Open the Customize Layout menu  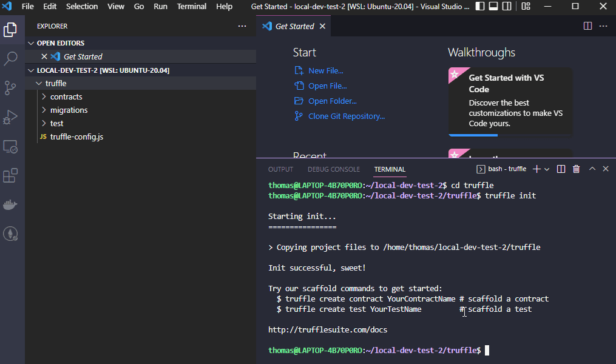(x=526, y=6)
